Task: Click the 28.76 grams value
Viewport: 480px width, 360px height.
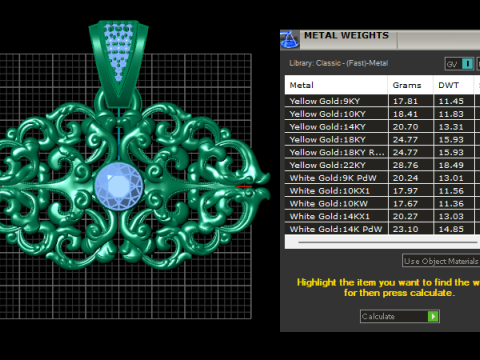Action: [405, 165]
